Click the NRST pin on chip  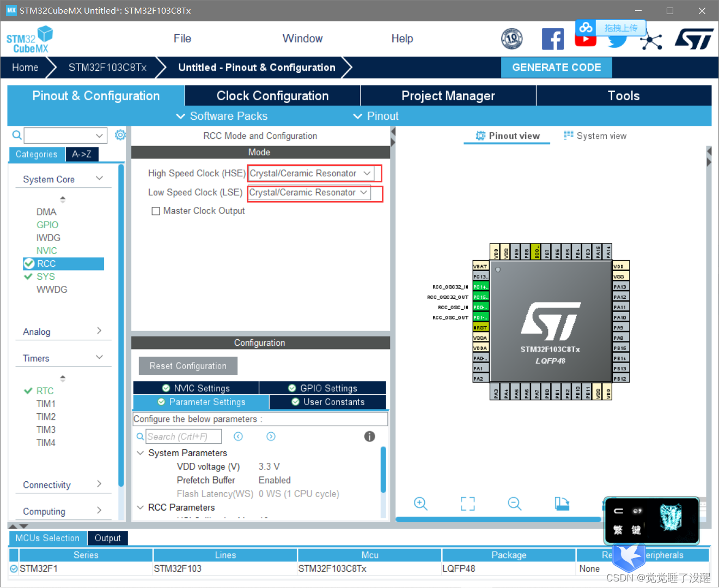480,327
